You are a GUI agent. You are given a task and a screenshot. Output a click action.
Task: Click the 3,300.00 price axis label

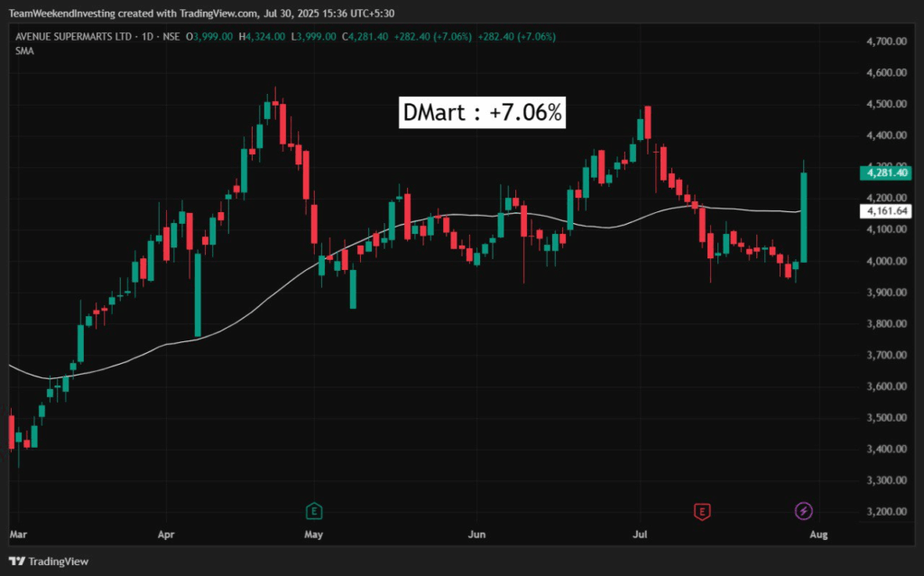(886, 480)
